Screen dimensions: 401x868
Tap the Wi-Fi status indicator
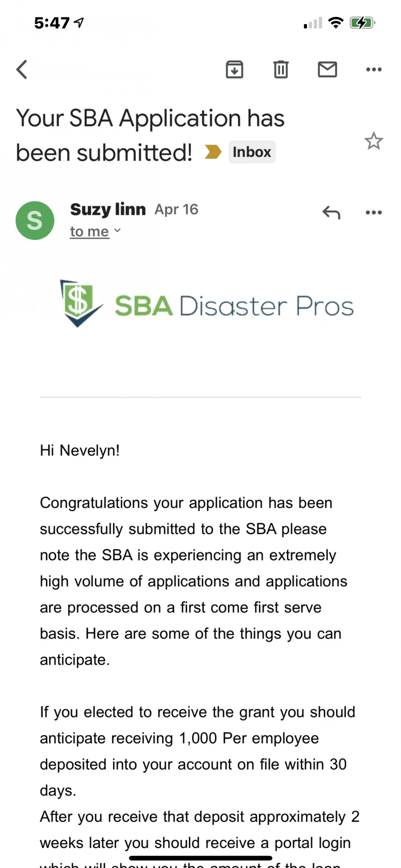coord(336,23)
